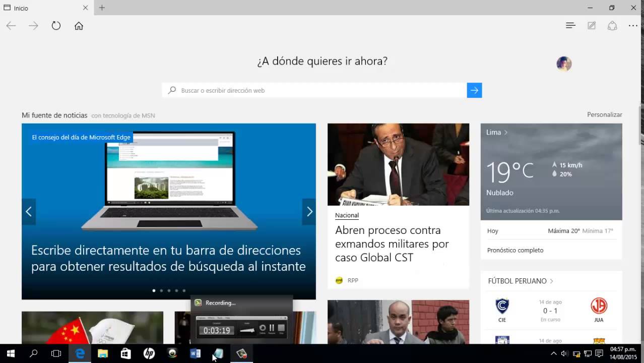Click the browser Forward arrow
The height and width of the screenshot is (363, 644).
(34, 26)
